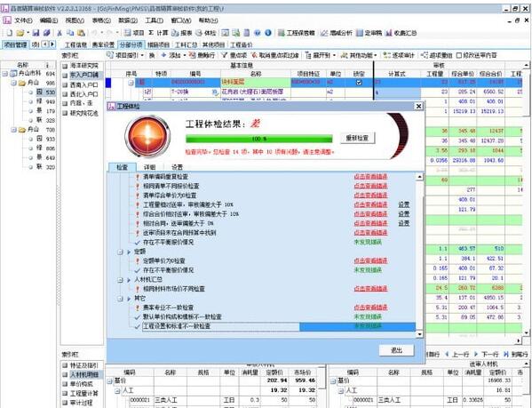
Task: Switch to the 详细 tab in dialog
Action: click(x=149, y=167)
